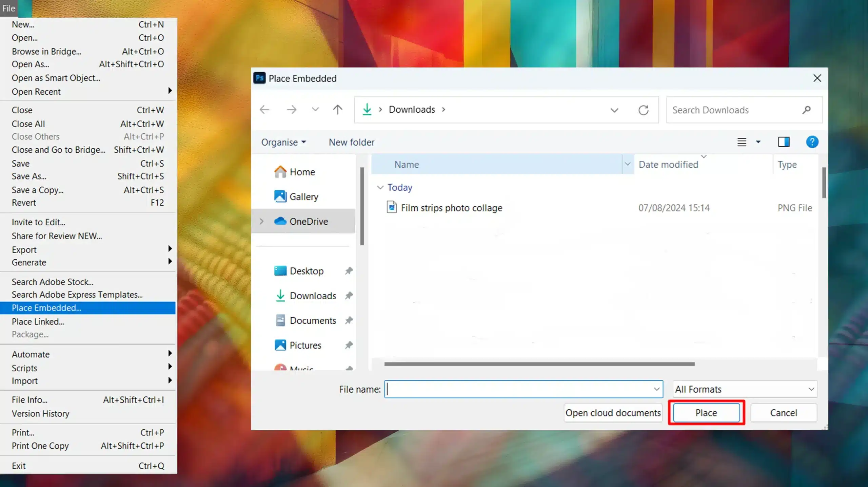Toggle the preview pane icon
This screenshot has width=868, height=487.
[784, 142]
